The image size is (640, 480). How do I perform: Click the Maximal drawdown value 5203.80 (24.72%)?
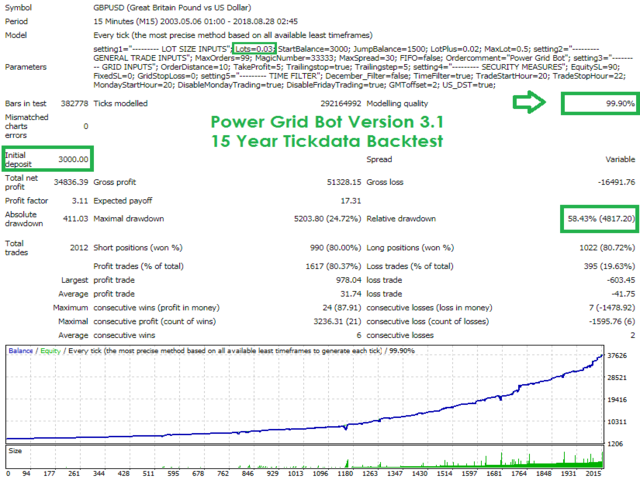327,219
